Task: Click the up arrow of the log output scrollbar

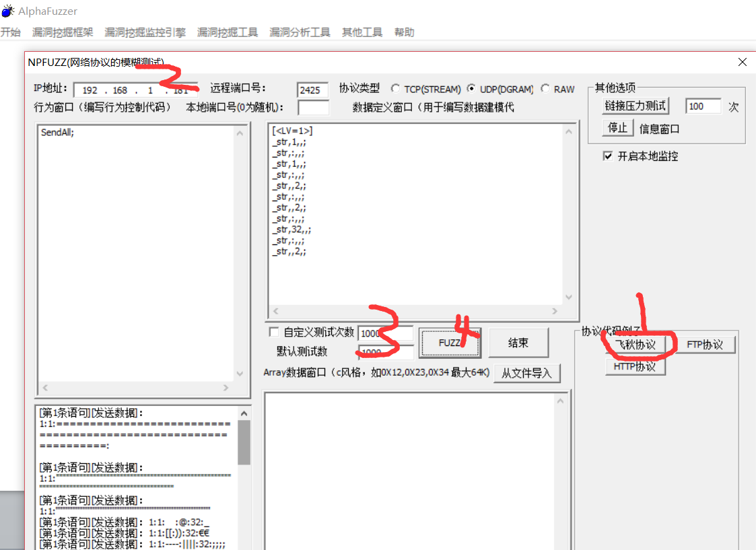Action: (244, 413)
